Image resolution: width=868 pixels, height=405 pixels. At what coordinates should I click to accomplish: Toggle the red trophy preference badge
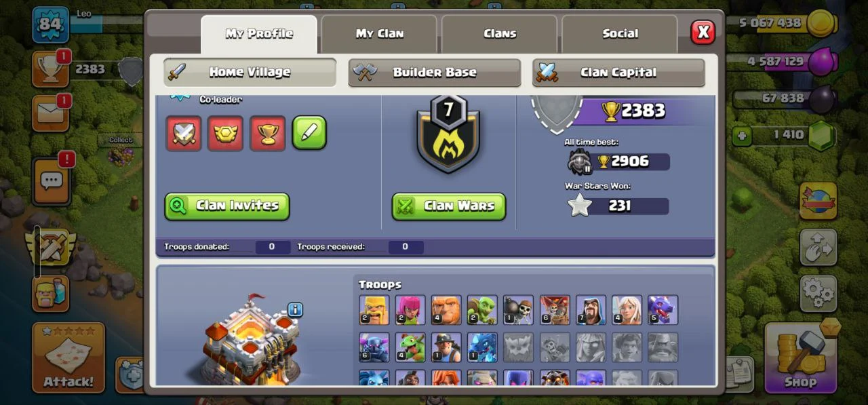click(x=267, y=133)
